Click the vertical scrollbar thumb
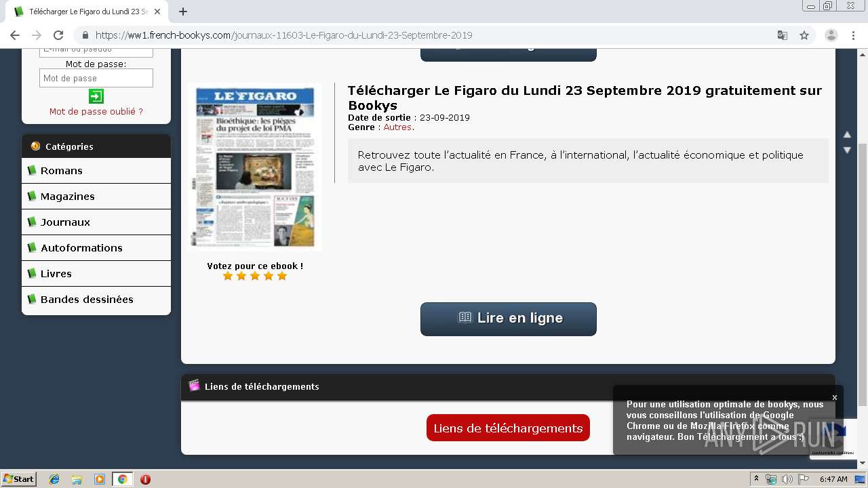The height and width of the screenshot is (488, 868). (863, 274)
